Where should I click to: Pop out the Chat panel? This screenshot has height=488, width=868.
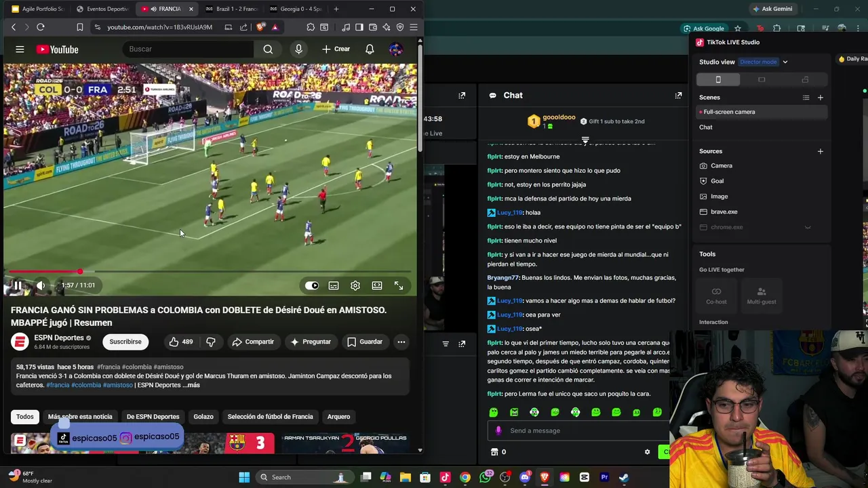678,96
